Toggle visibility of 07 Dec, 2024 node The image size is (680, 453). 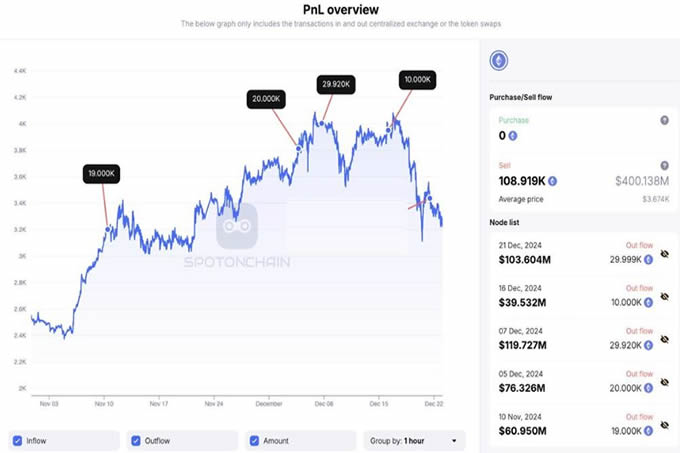tap(664, 340)
